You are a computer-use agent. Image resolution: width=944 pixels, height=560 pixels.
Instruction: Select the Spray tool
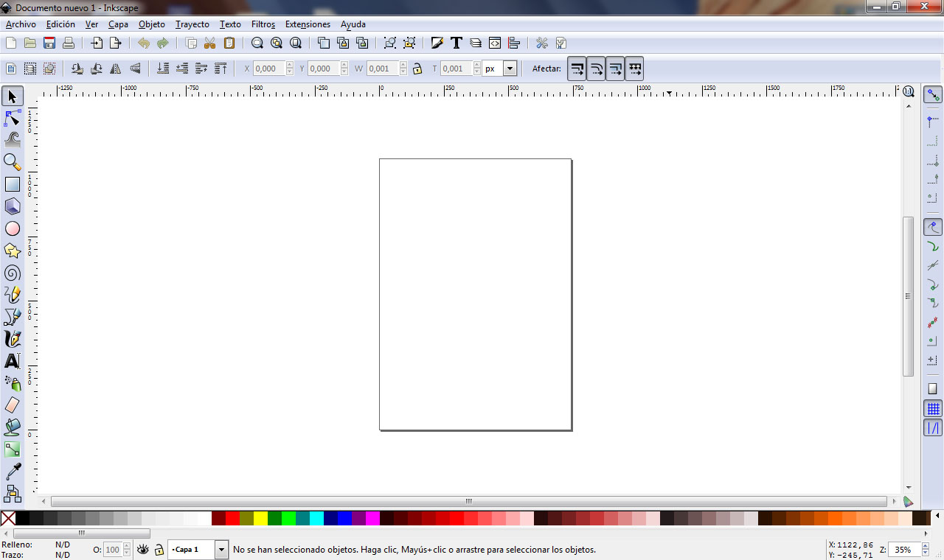[x=13, y=383]
